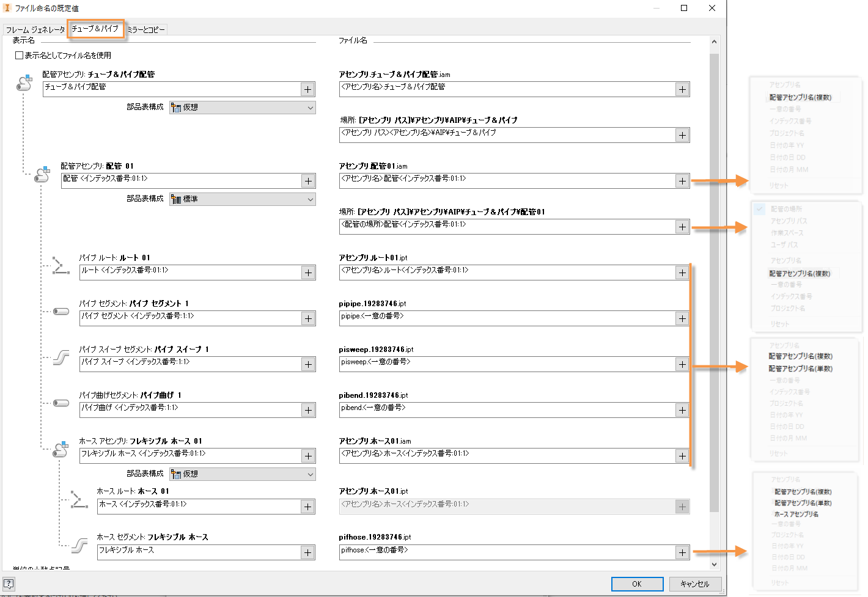Click plus button beside 配管 display name field

coord(307,181)
